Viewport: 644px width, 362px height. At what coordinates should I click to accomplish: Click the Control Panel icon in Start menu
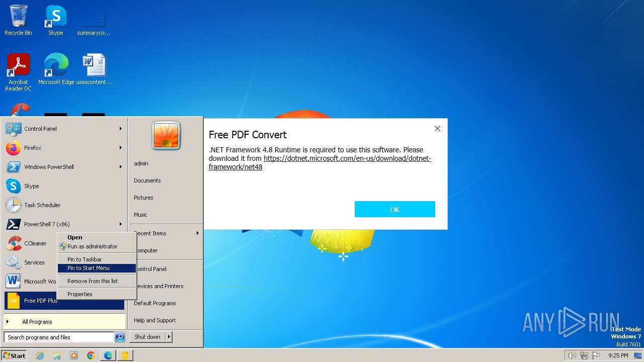tap(13, 129)
